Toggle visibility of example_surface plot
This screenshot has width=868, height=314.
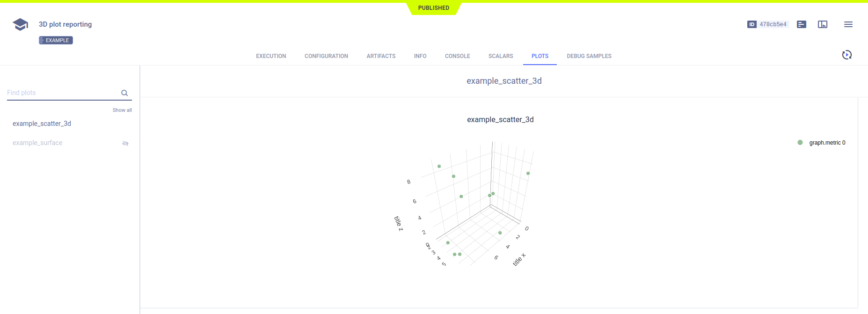(125, 143)
